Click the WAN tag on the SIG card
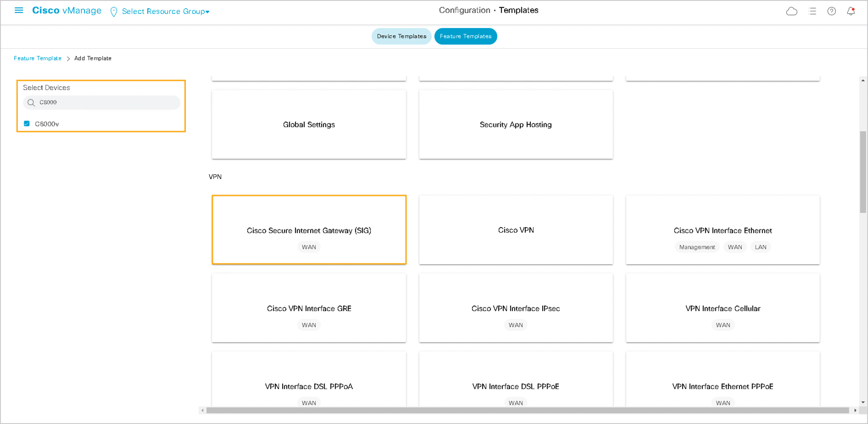The width and height of the screenshot is (868, 424). pyautogui.click(x=309, y=247)
